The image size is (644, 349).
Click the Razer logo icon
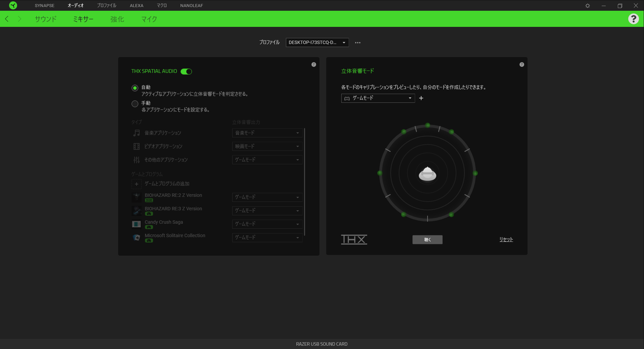[13, 5]
